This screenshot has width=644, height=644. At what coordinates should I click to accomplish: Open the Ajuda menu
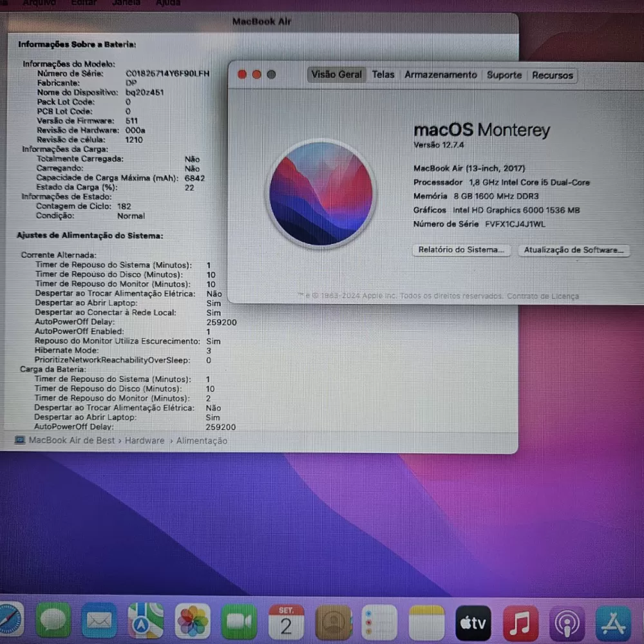(168, 3)
